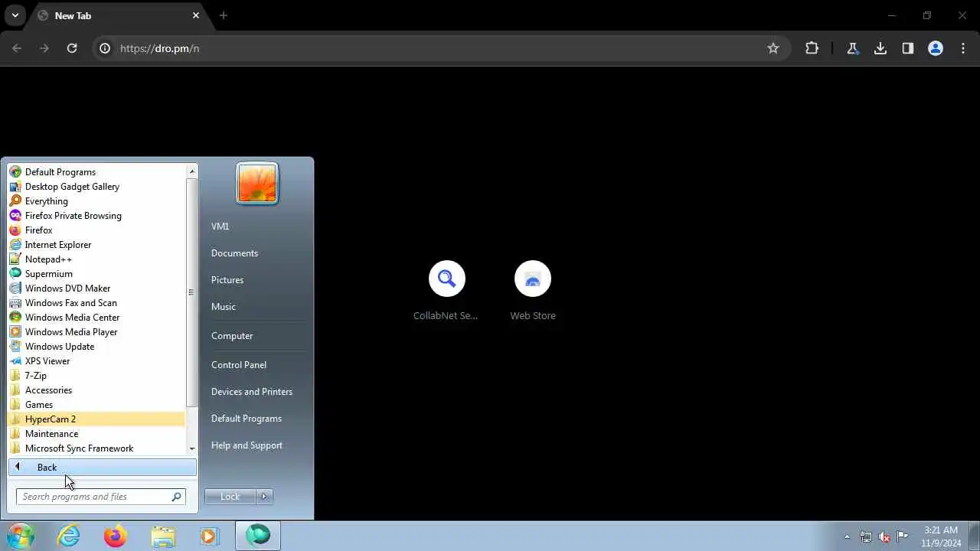Open the browser Downloads icon

coord(880,48)
